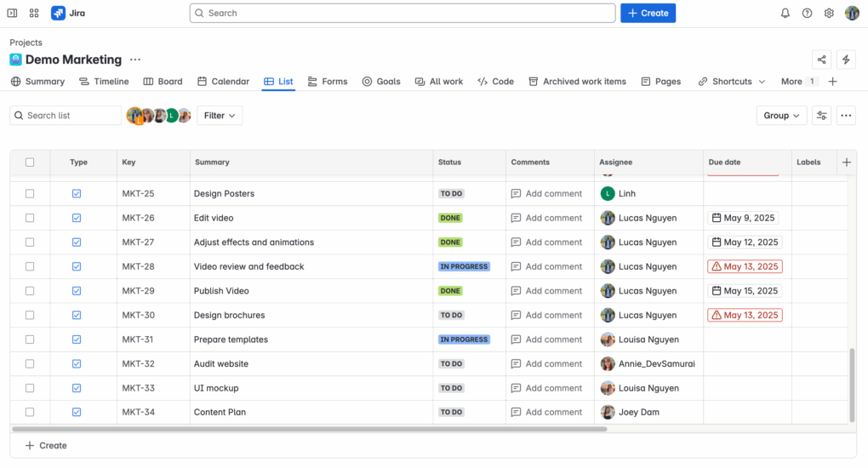Screen dimensions: 868x468
Task: Open the app switcher grid icon
Action: [34, 13]
